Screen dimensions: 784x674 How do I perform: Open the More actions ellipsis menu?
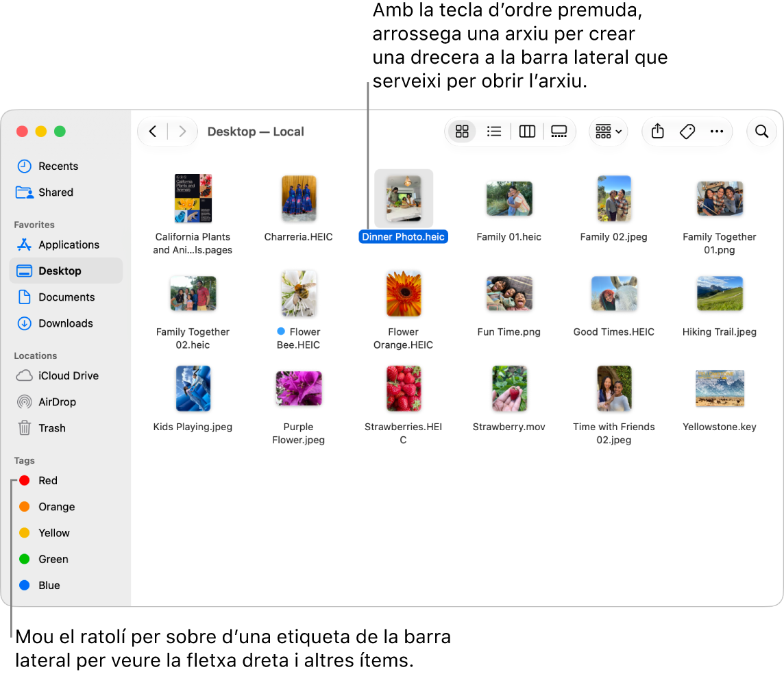coord(717,132)
